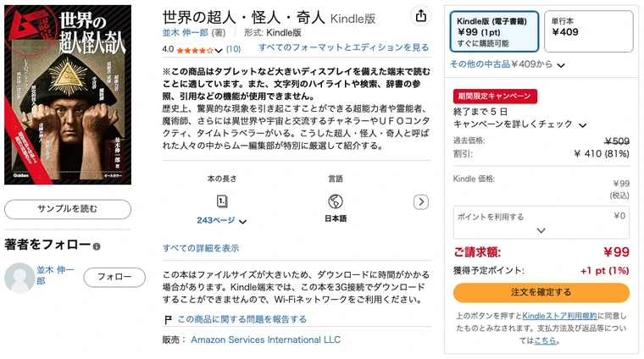Click the サンプルを読む button

(68, 209)
